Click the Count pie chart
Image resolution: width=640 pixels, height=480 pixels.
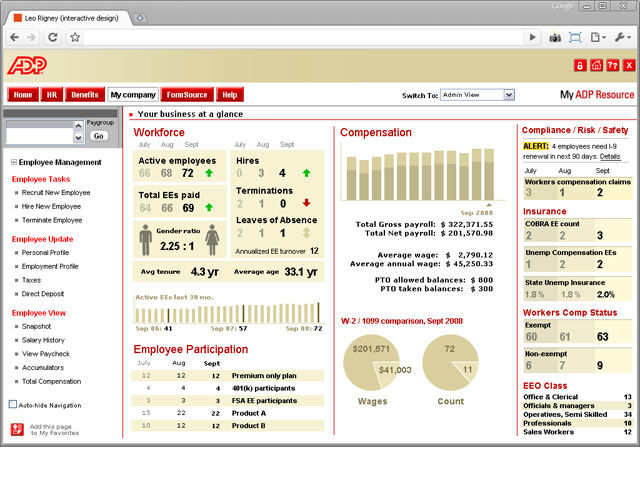pyautogui.click(x=451, y=363)
